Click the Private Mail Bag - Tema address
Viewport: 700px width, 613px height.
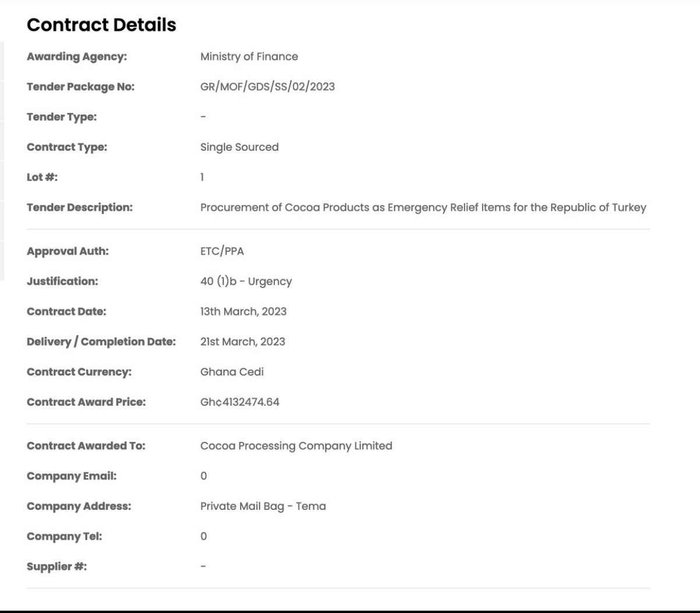coord(263,506)
